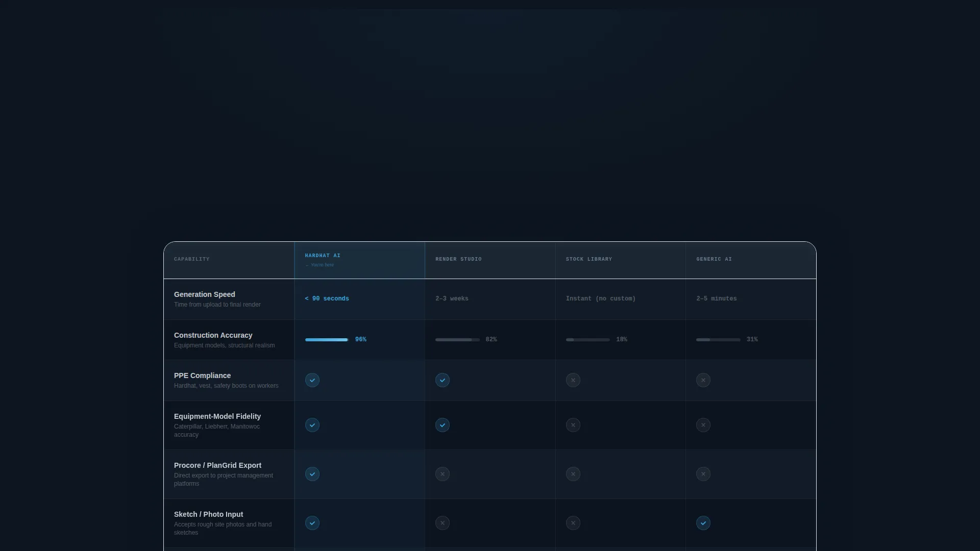Click the Generation Speed row title
The height and width of the screenshot is (551, 980).
point(204,294)
